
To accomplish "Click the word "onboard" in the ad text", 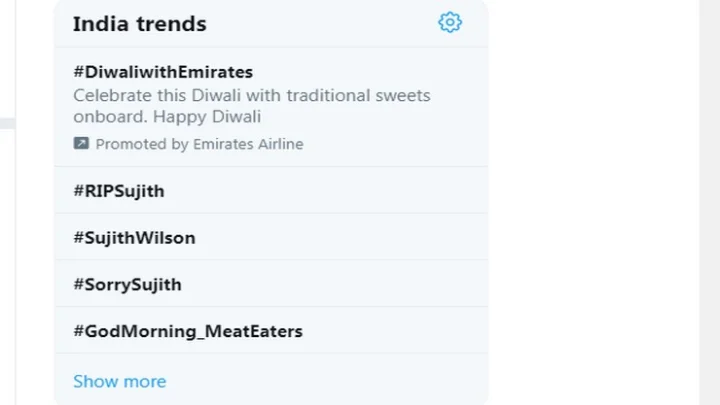I will (x=106, y=117).
